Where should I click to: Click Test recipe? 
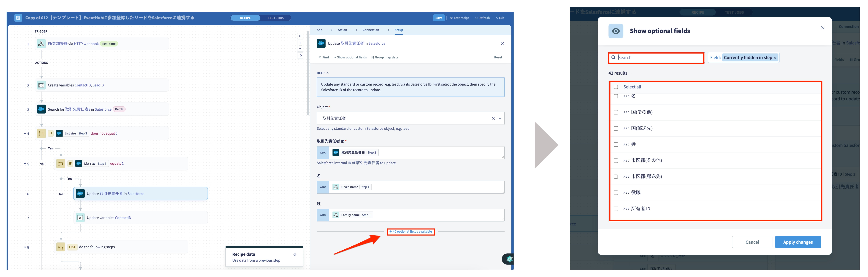[x=460, y=18]
